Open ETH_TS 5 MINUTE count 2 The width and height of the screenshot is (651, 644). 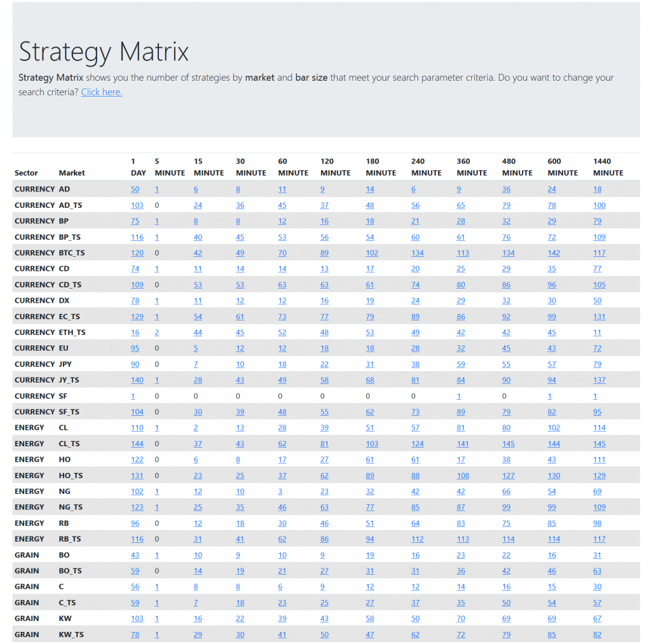156,332
